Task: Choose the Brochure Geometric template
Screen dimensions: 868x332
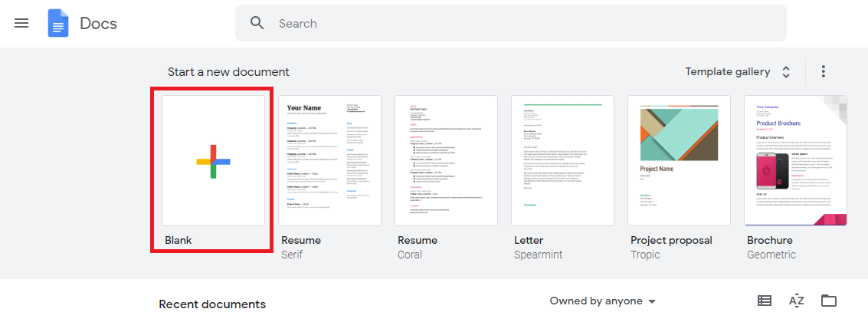Action: click(795, 160)
